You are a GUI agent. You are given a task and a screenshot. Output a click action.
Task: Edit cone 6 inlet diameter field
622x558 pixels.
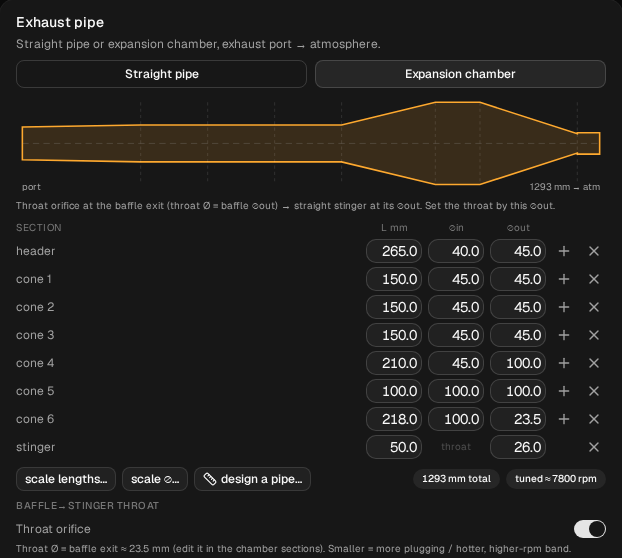(x=456, y=419)
